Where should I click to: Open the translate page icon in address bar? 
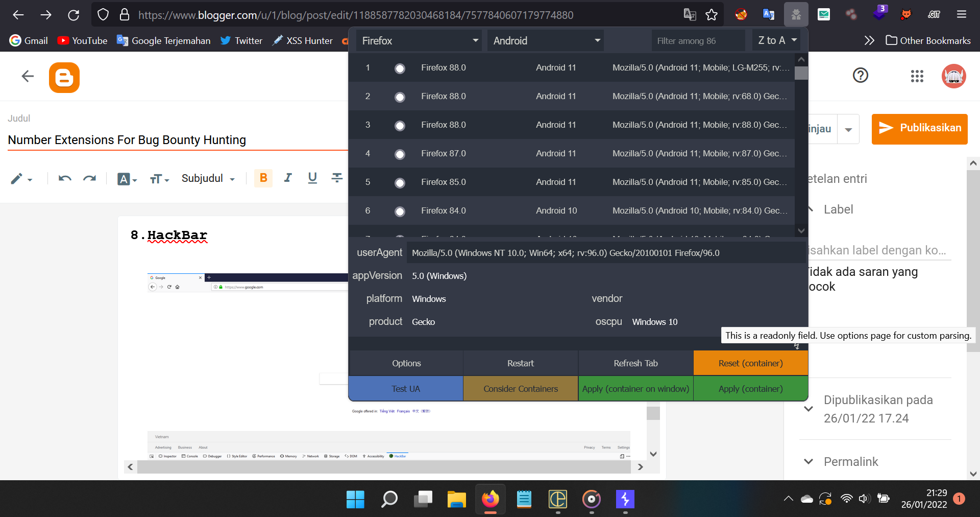point(690,15)
